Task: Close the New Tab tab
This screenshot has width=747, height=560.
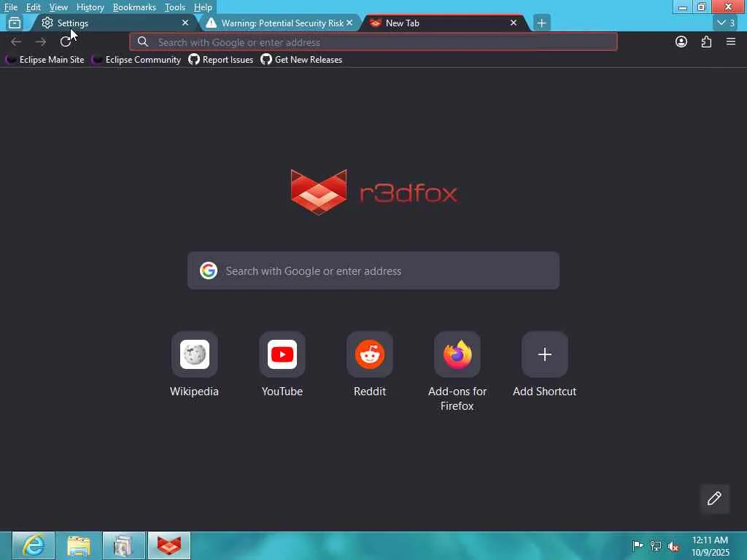Action: [x=513, y=23]
